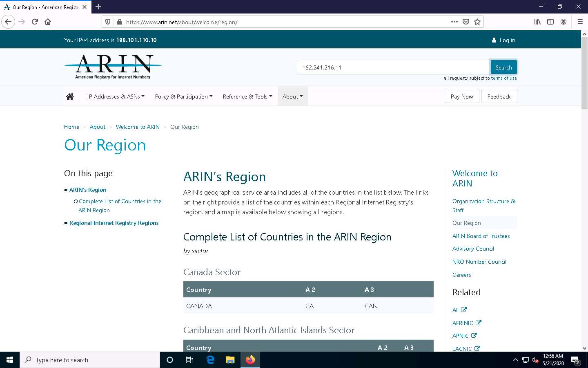Open File Explorer from taskbar
588x368 pixels.
[230, 360]
